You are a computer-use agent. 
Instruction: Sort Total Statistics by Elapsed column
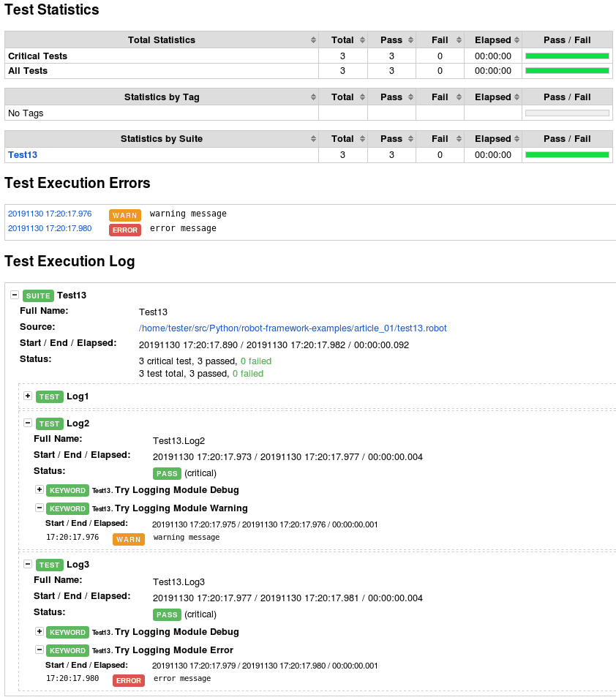pyautogui.click(x=517, y=40)
